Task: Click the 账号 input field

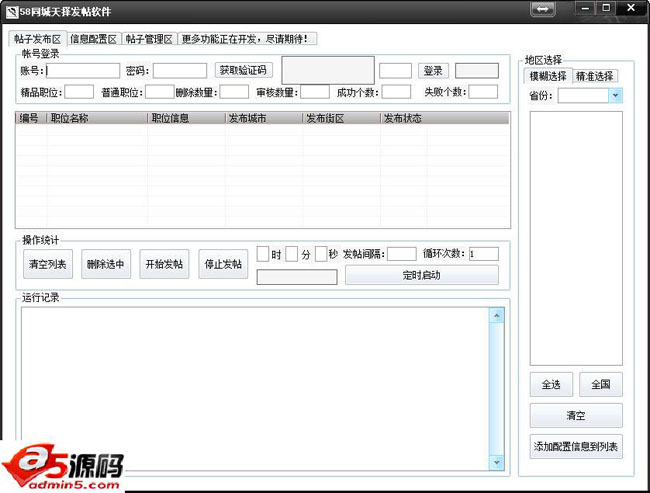Action: pyautogui.click(x=83, y=71)
